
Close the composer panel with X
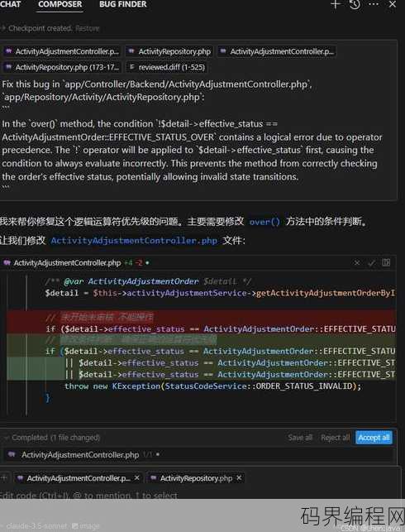393,4
